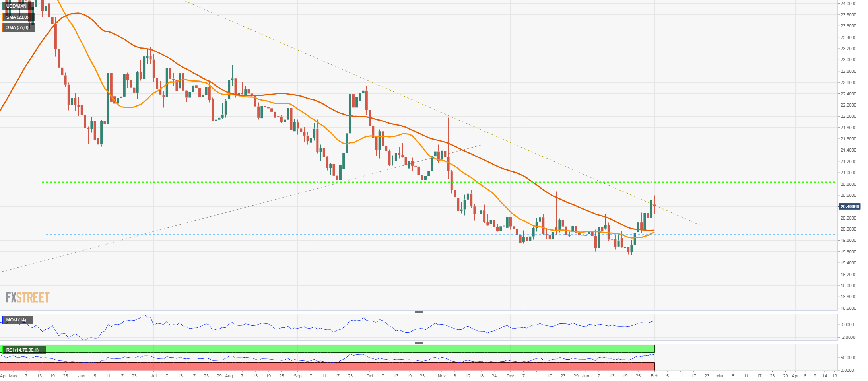Screen dimensions: 868x381
Task: Click the 18.6000 price axis label
Action: (x=848, y=308)
